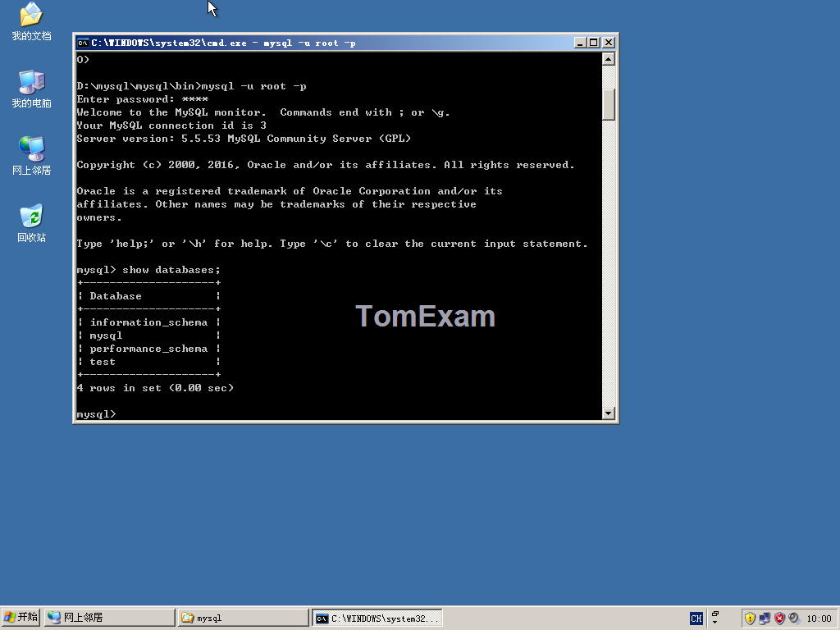
Task: Open the 开始 start menu
Action: (x=21, y=618)
